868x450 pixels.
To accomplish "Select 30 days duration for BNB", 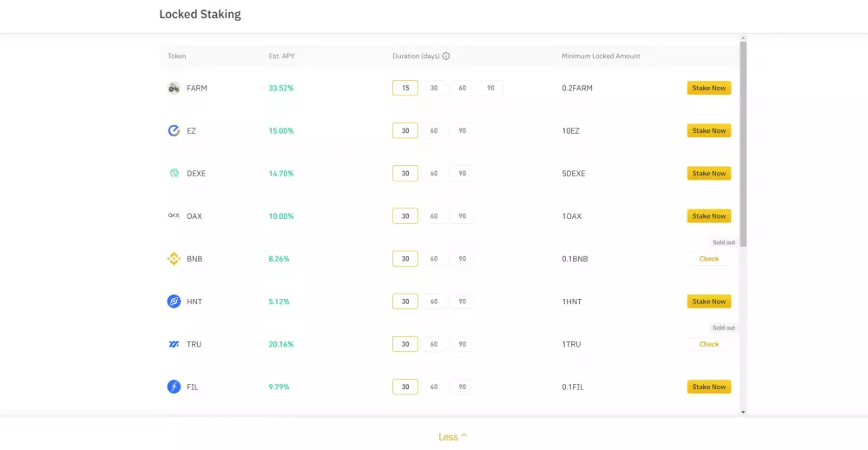I will (405, 259).
